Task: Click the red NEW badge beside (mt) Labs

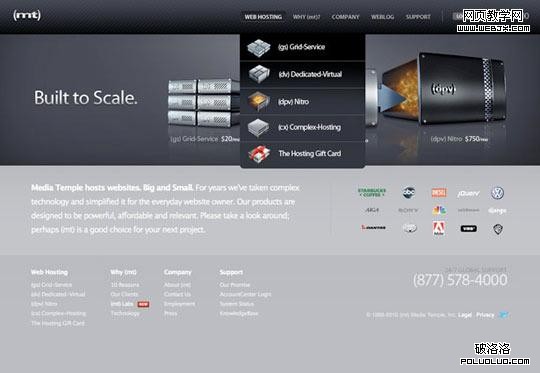Action: pos(143,304)
